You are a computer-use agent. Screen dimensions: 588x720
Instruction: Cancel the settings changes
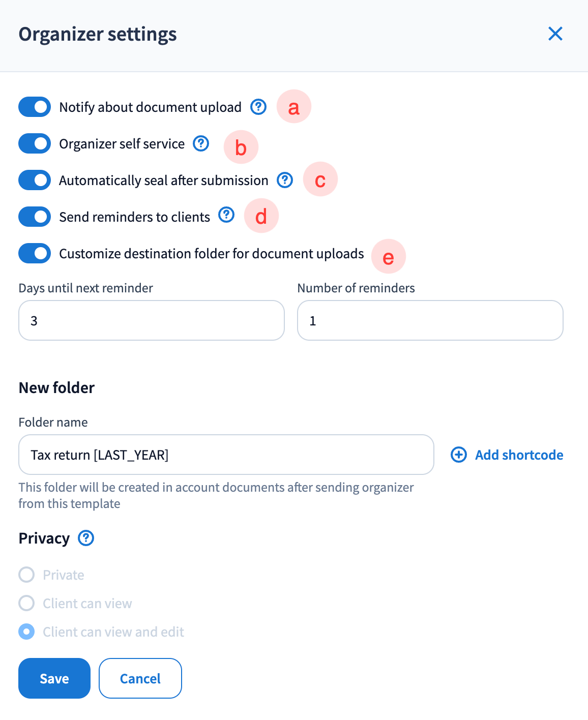[x=140, y=678]
